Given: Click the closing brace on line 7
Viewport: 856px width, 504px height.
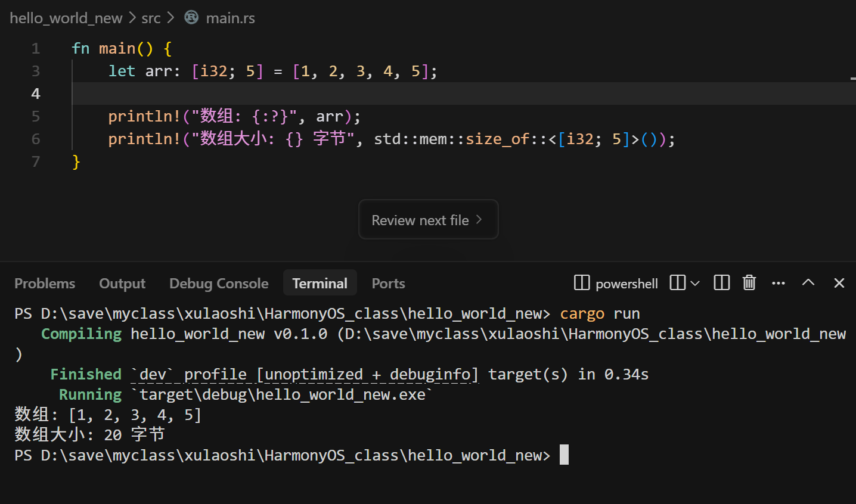Looking at the screenshot, I should [76, 161].
